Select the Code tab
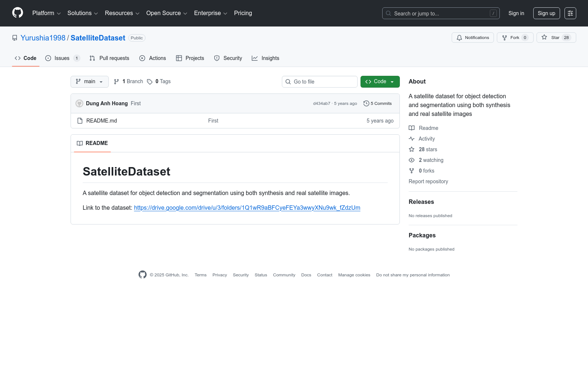This screenshot has height=368, width=588. coord(26,58)
